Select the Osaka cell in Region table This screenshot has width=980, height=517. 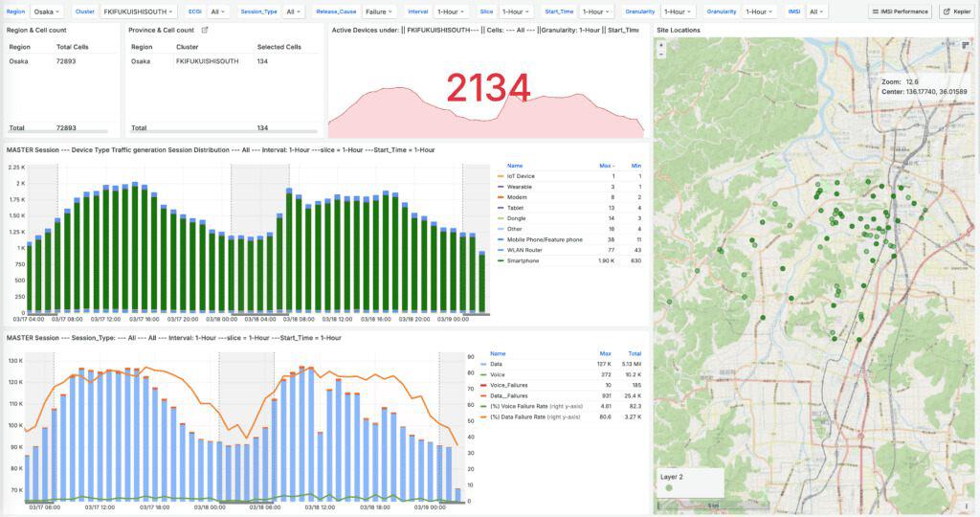19,61
